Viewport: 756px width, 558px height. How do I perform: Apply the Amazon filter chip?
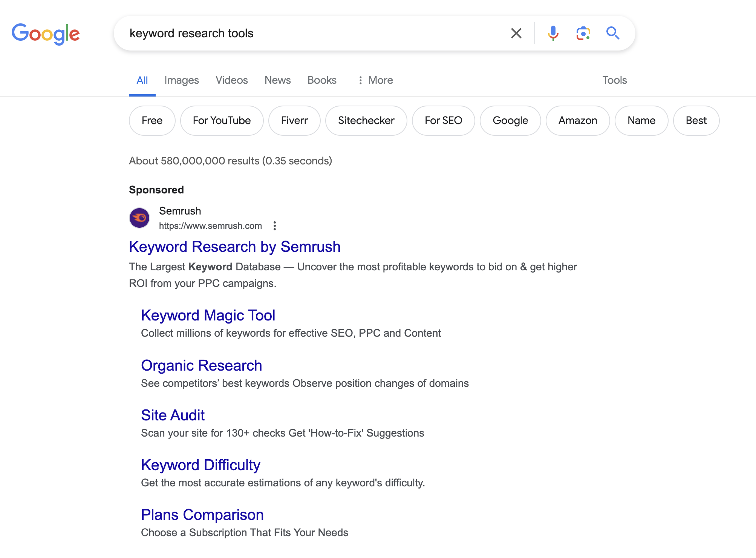pyautogui.click(x=578, y=121)
